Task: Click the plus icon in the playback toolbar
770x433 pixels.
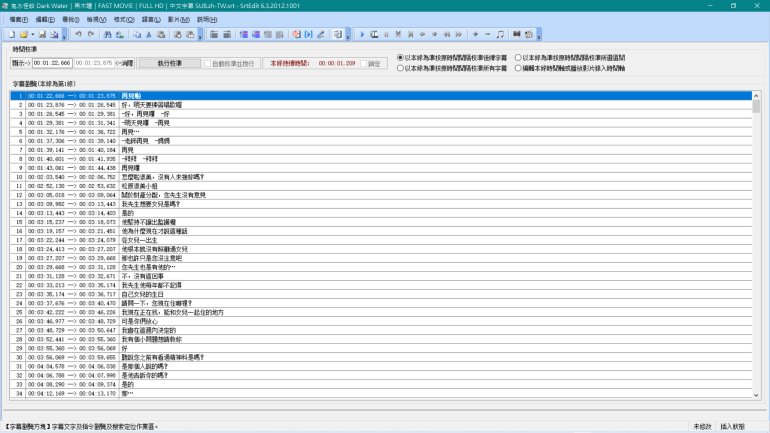Action: [475, 34]
